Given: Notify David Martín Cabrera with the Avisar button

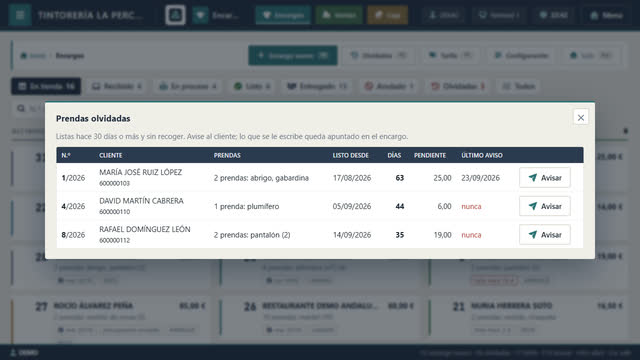Looking at the screenshot, I should click(x=544, y=206).
